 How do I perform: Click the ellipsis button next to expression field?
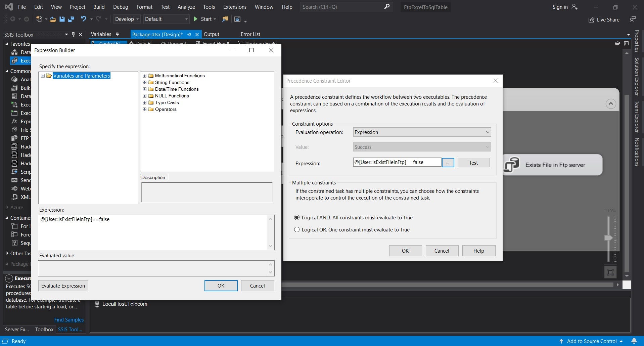coord(448,163)
